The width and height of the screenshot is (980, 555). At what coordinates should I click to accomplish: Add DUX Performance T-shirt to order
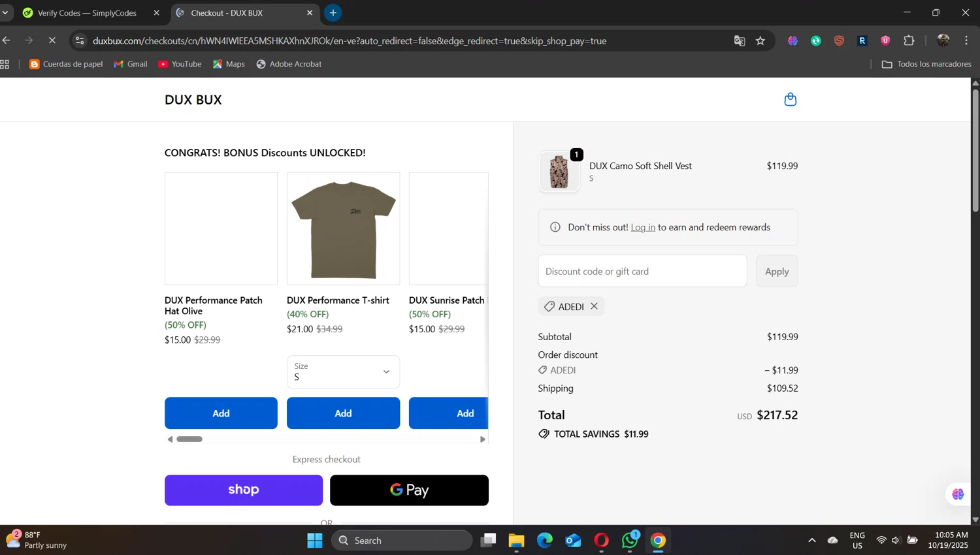click(343, 413)
